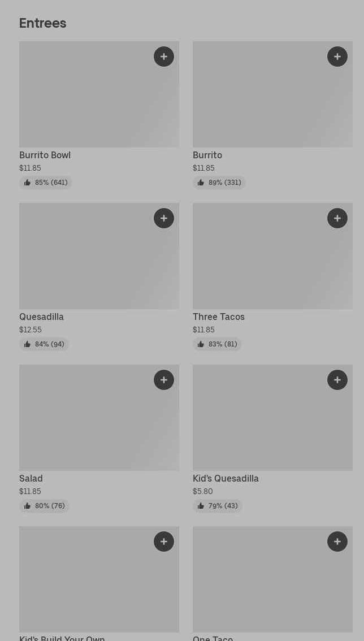The height and width of the screenshot is (641, 364).
Task: Add Quesadilla using the plus icon
Action: pyautogui.click(x=164, y=218)
